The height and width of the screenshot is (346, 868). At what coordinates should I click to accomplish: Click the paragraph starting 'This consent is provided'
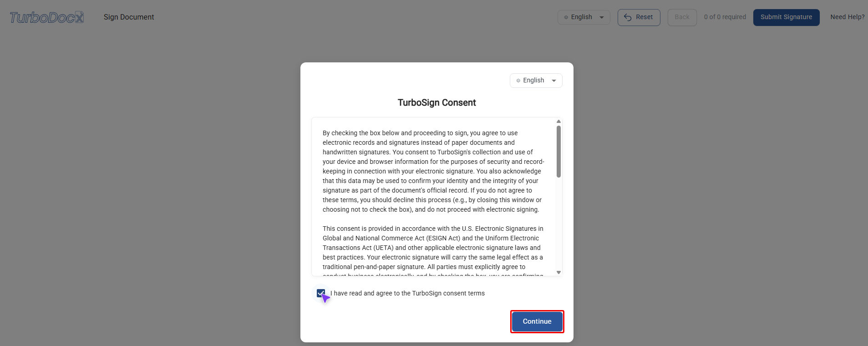(x=433, y=250)
